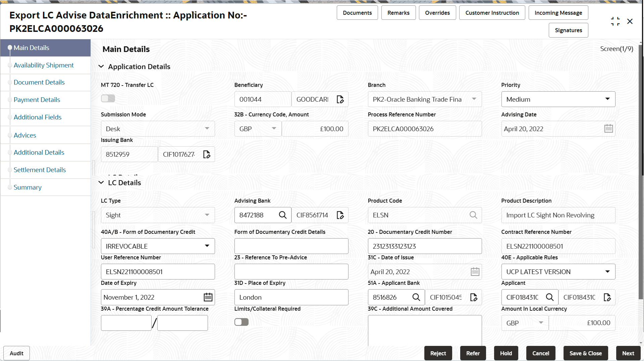
Task: Enable the Limits/Collateral Required toggle
Action: point(241,322)
